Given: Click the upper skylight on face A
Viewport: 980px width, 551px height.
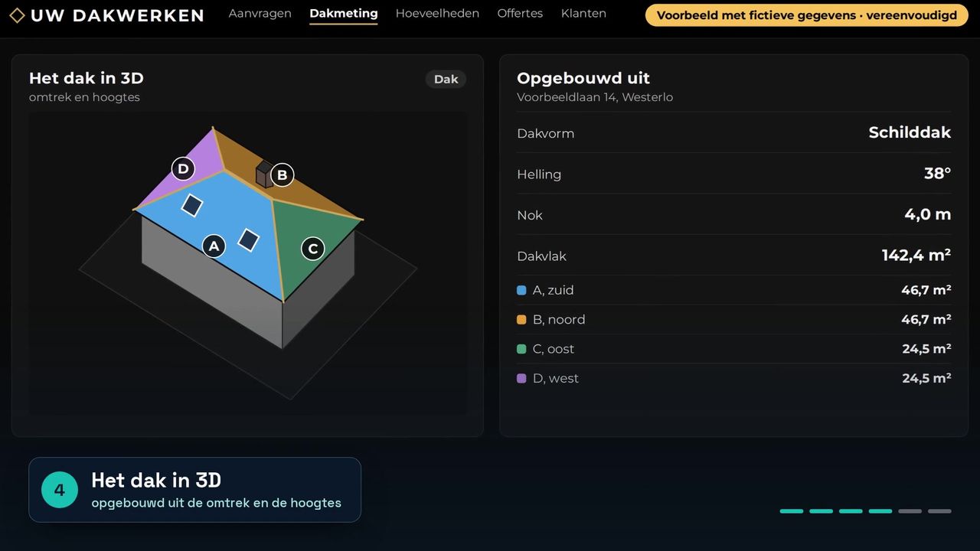Looking at the screenshot, I should [x=191, y=205].
